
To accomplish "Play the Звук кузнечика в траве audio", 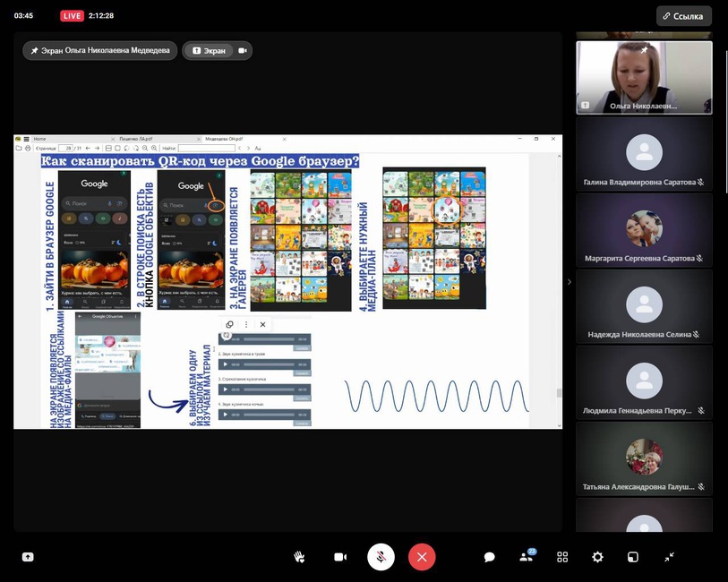I will (226, 364).
